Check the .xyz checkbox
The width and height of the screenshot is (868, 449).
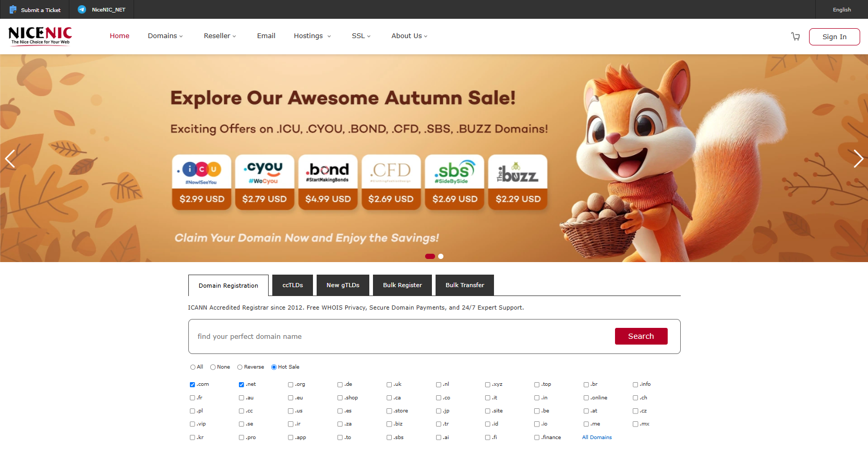click(x=488, y=385)
